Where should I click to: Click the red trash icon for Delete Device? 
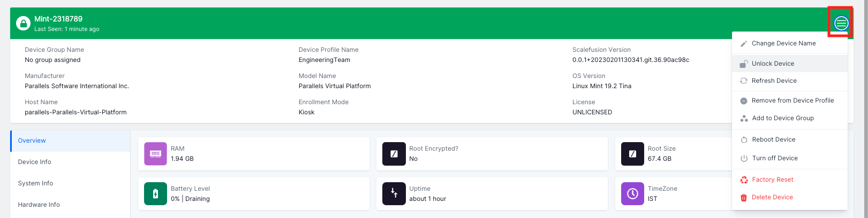(x=744, y=198)
